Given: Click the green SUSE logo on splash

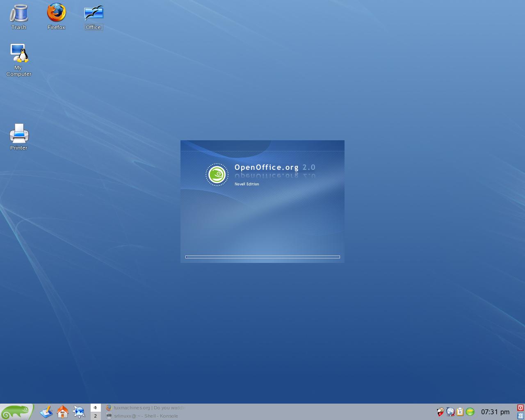Looking at the screenshot, I should point(217,175).
